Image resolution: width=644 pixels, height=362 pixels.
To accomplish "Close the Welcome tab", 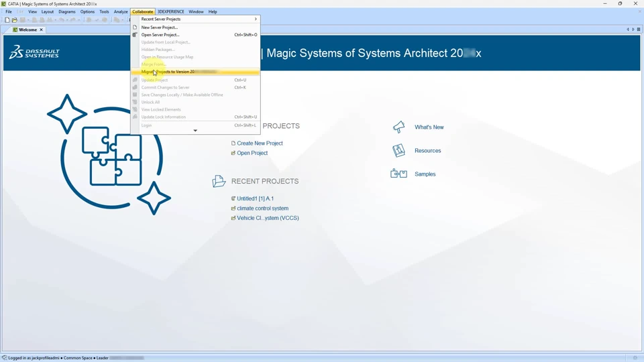I will coord(41,29).
